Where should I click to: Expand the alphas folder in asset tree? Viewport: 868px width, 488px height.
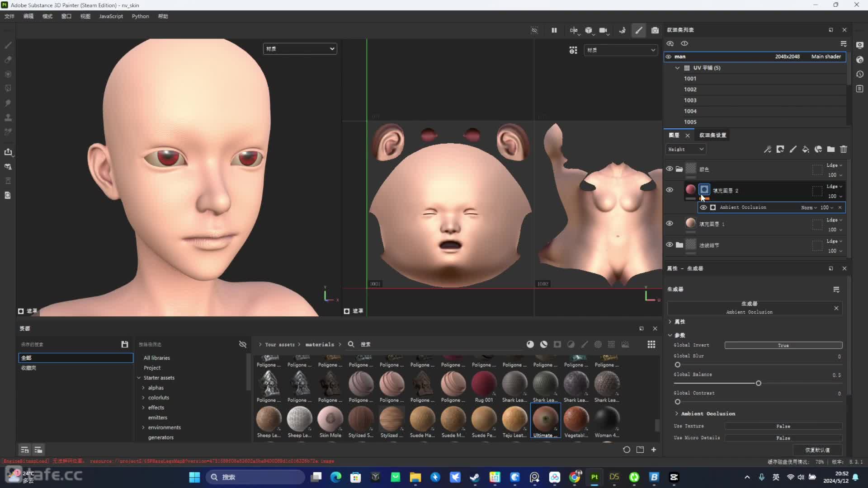click(x=144, y=388)
